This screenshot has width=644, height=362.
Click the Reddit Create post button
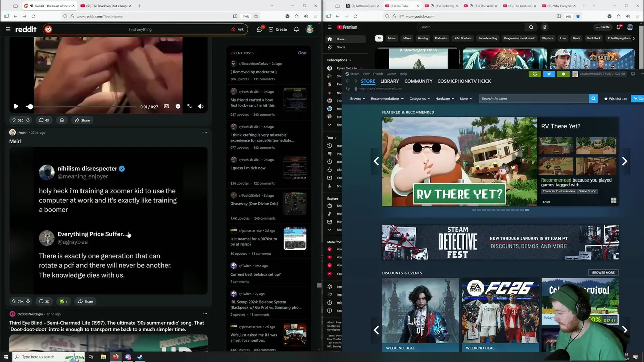[x=278, y=29]
